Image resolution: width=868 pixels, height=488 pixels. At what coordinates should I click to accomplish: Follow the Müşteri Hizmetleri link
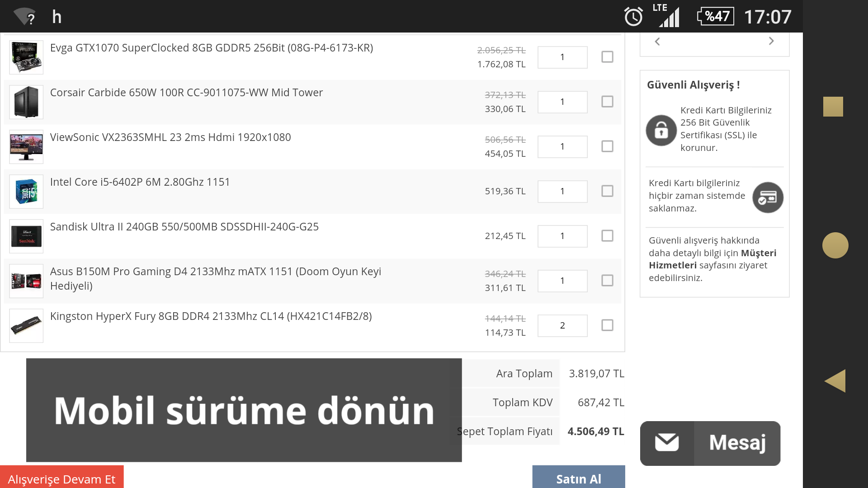tap(712, 259)
